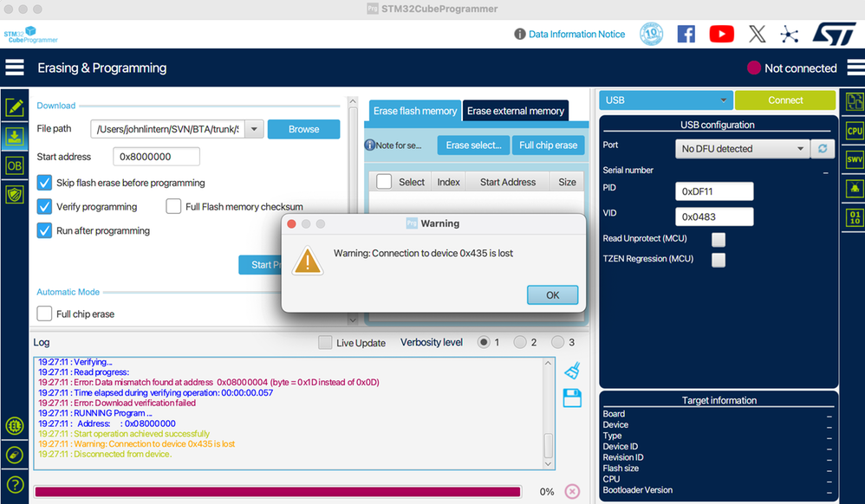Dismiss the warning by clicking OK

(552, 294)
